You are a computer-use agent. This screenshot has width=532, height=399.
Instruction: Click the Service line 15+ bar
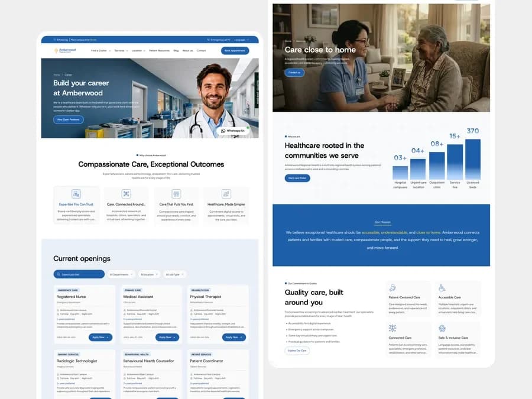455,162
